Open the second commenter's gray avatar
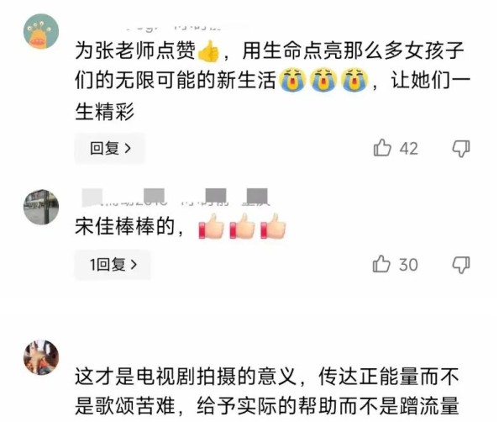Viewport: 504px width, 422px height. coord(41,207)
